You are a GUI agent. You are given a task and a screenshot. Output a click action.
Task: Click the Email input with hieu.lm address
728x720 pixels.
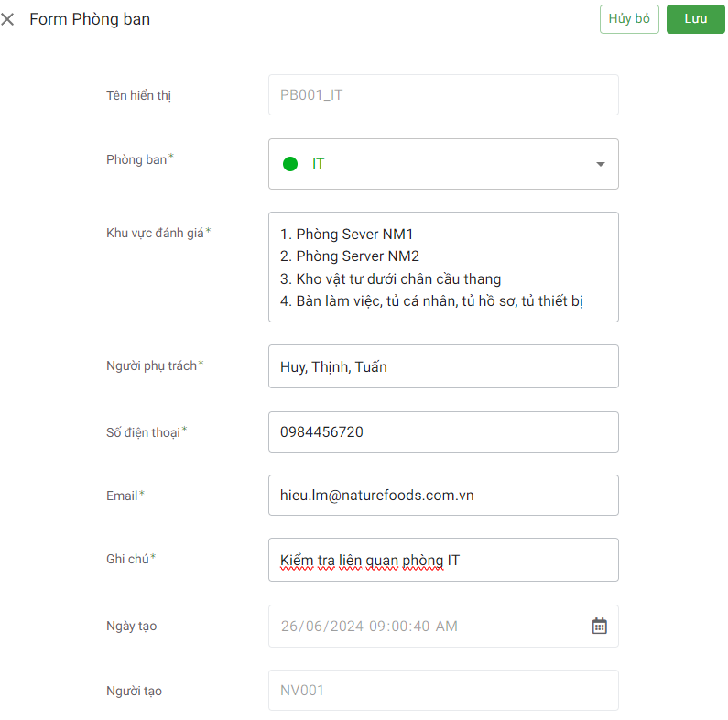click(442, 495)
